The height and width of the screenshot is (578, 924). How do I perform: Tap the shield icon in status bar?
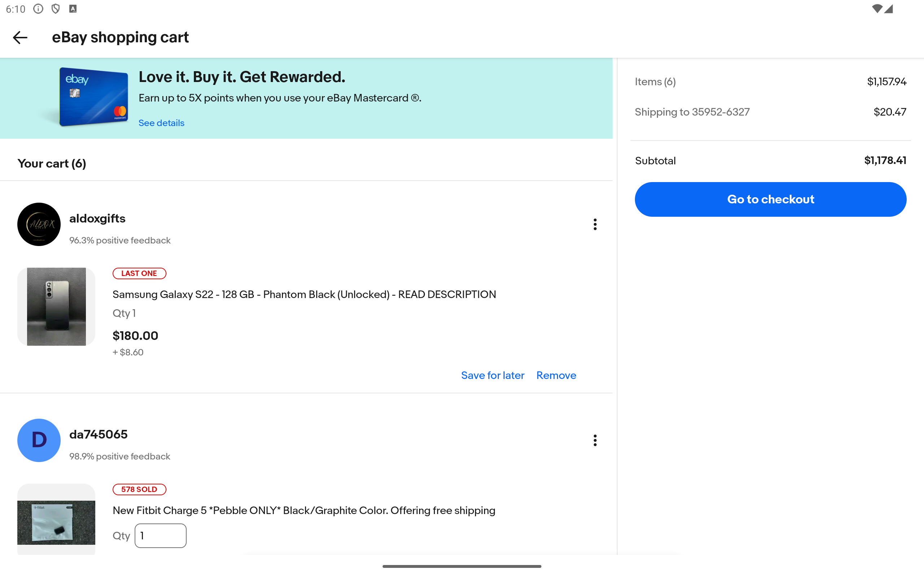[x=56, y=9]
